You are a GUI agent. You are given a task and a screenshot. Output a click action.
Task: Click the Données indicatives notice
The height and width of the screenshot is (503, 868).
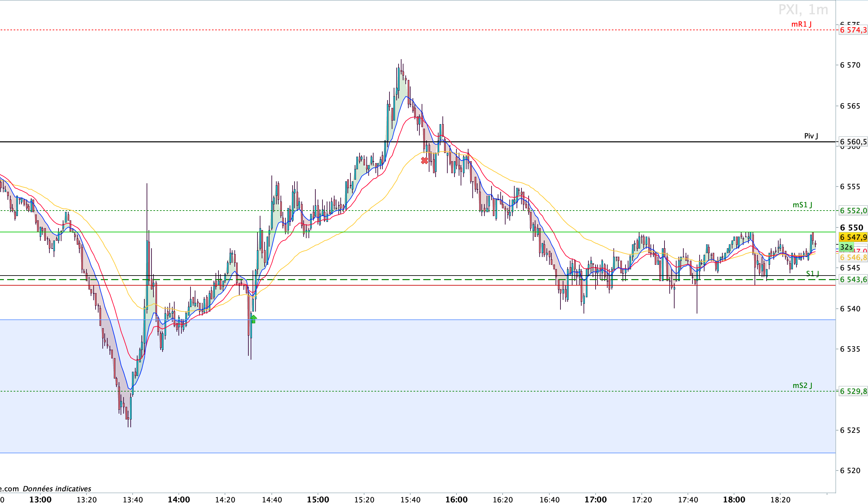point(57,489)
